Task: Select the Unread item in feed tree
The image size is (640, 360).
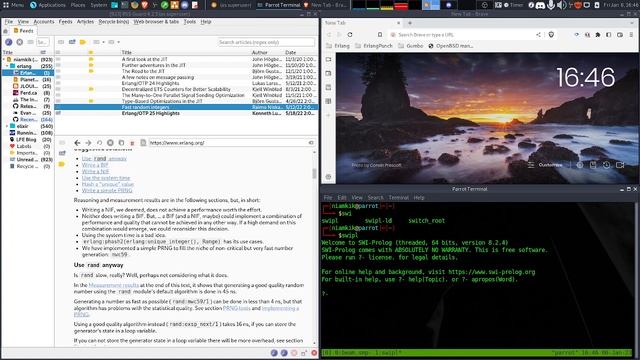Action: [27, 160]
